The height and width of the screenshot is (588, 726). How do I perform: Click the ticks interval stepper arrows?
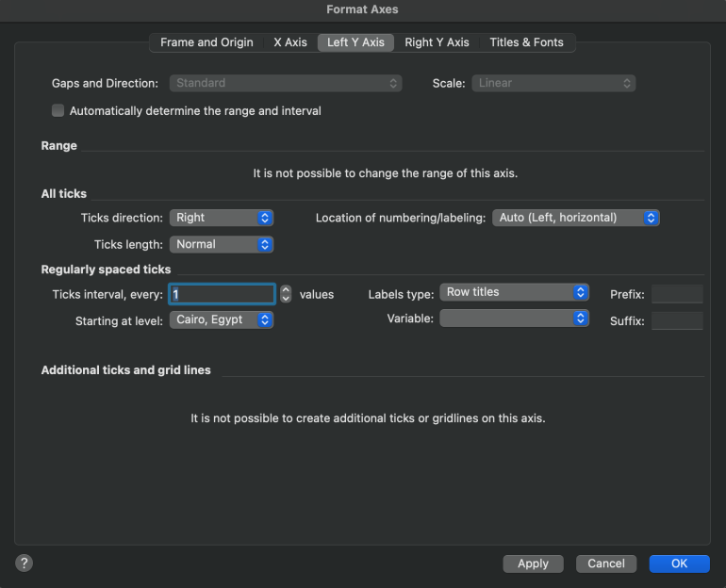[x=286, y=294]
